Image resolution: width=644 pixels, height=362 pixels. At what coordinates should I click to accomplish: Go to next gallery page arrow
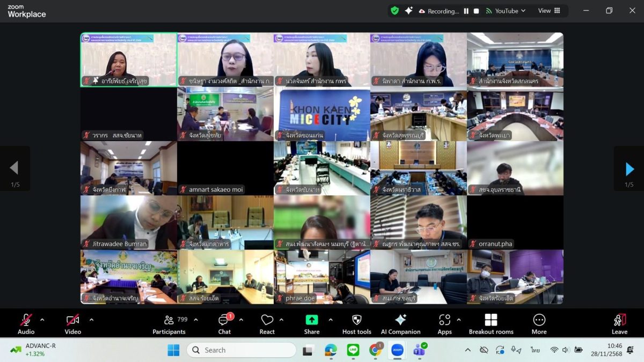coord(630,169)
